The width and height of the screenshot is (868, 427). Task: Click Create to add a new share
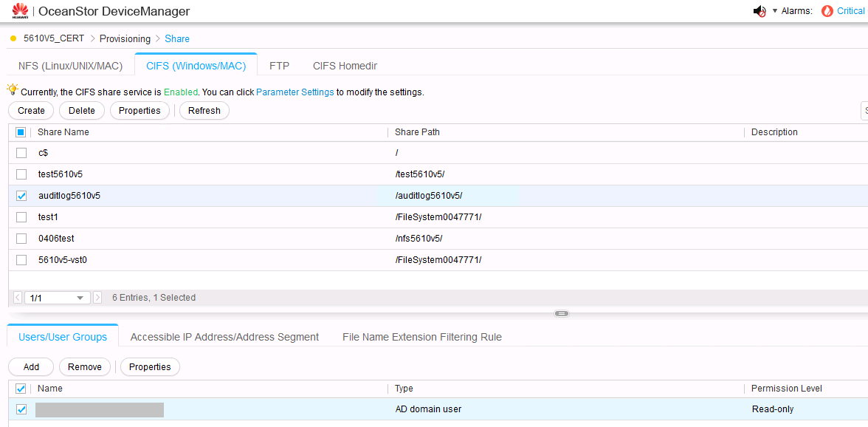click(30, 110)
